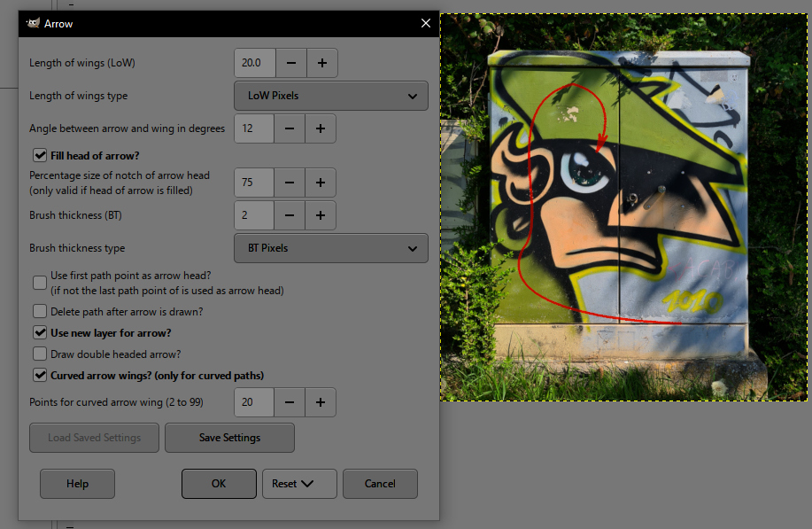Cancel the Arrow dialog
This screenshot has height=529, width=812.
tap(380, 484)
